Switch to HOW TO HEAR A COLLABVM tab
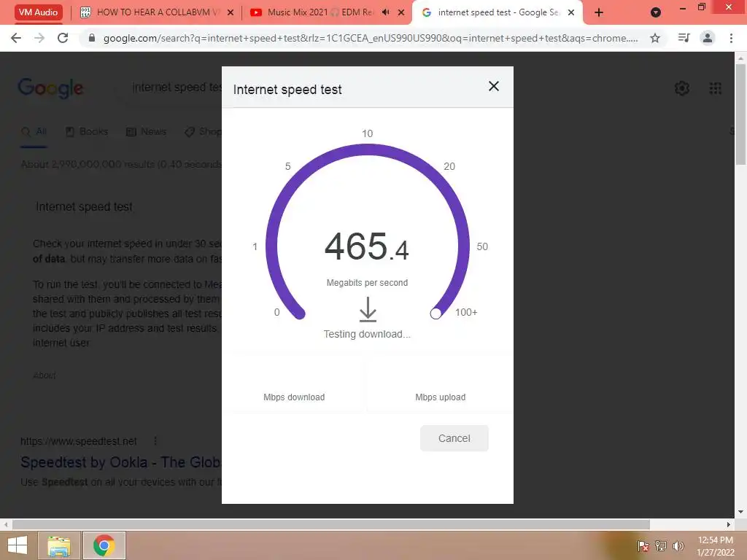The image size is (747, 560). pos(158,12)
